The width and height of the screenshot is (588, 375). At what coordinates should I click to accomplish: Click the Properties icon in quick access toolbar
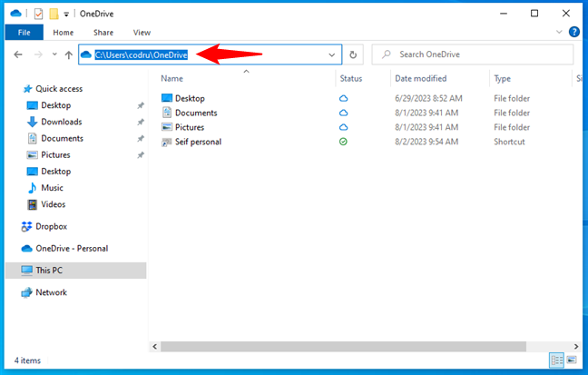(37, 14)
